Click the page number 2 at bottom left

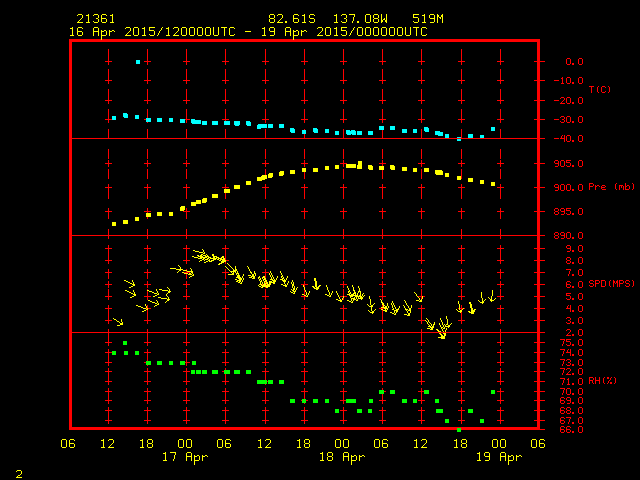[x=19, y=474]
